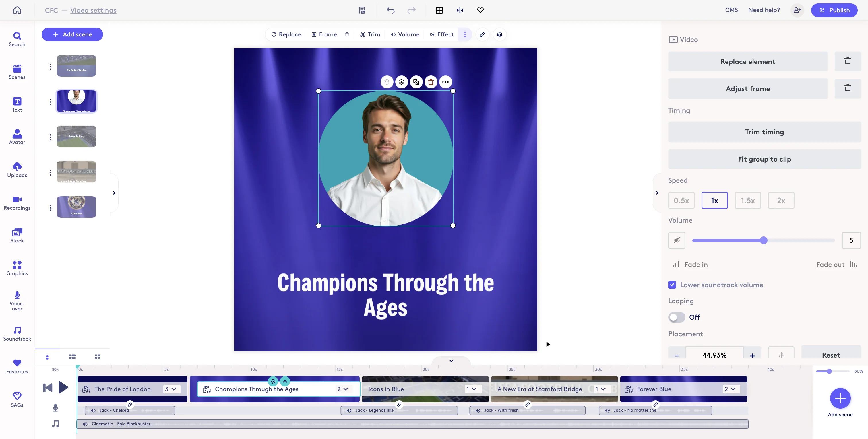Click the layers icon next to the pencil
The height and width of the screenshot is (439, 868).
(499, 34)
